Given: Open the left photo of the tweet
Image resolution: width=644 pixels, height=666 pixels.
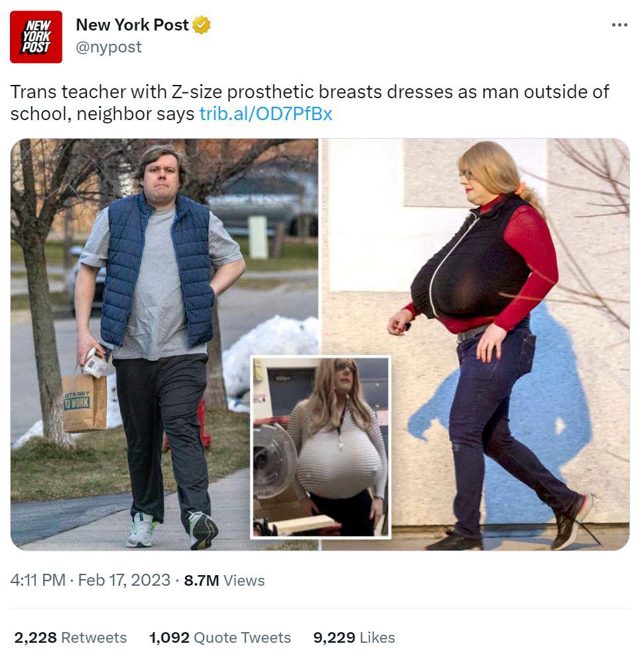Looking at the screenshot, I should (x=164, y=344).
